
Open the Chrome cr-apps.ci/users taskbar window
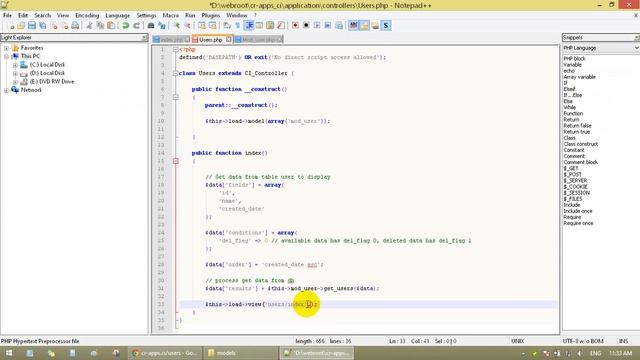[x=165, y=353]
